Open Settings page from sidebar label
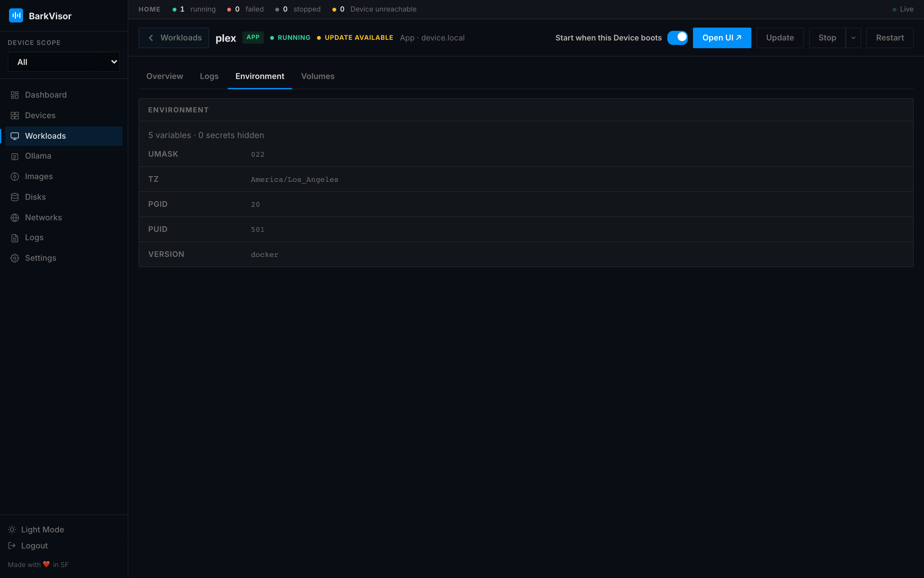 (x=40, y=258)
